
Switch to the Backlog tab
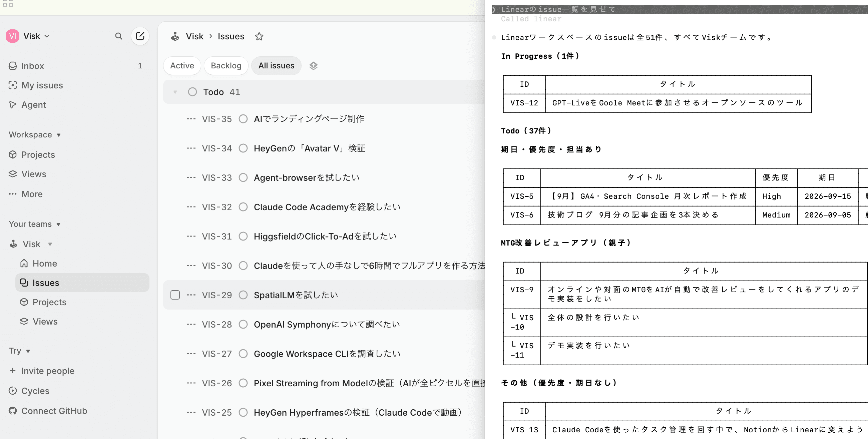point(226,66)
